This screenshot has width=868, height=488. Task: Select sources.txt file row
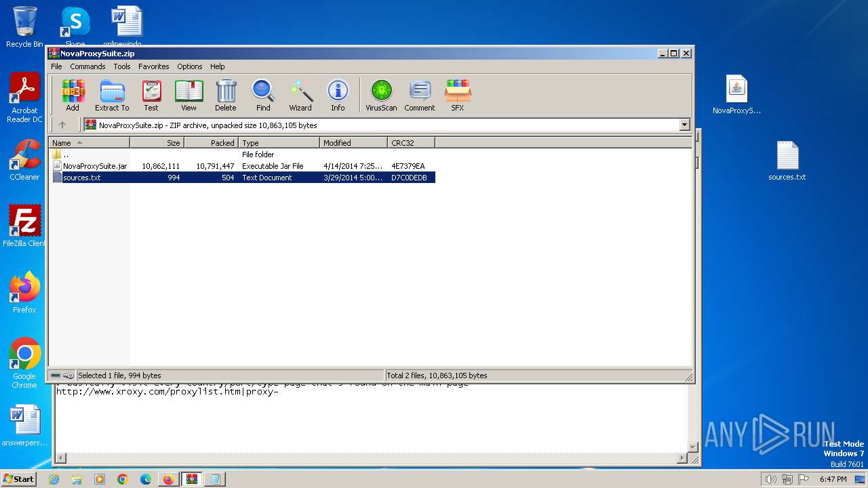pos(242,178)
